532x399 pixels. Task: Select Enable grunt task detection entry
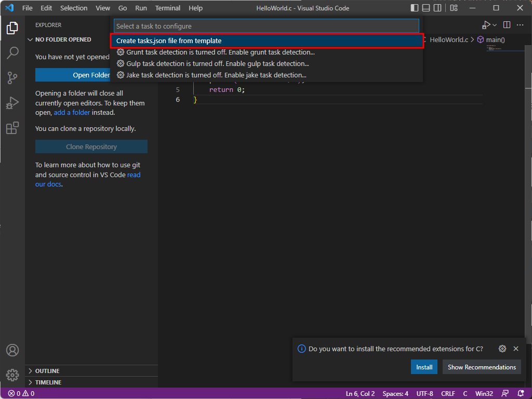coord(267,52)
